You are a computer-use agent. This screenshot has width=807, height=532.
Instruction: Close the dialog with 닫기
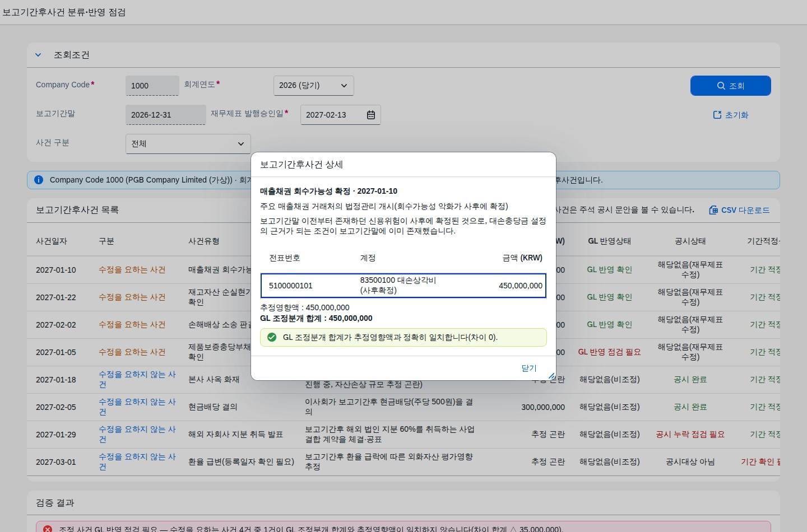pos(529,368)
